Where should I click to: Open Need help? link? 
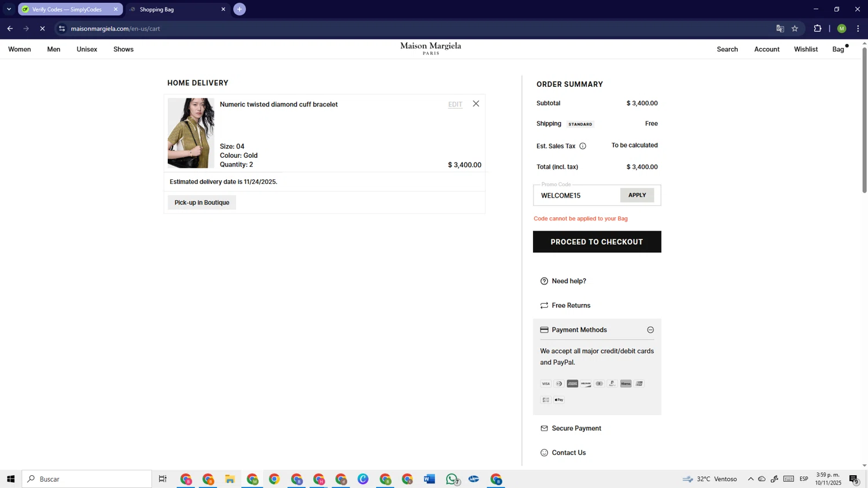tap(569, 281)
